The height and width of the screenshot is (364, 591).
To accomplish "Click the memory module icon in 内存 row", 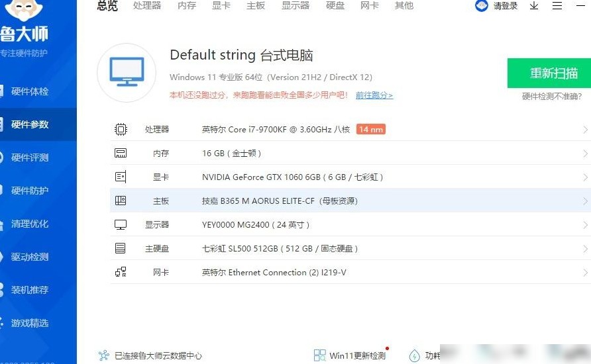I will 121,153.
